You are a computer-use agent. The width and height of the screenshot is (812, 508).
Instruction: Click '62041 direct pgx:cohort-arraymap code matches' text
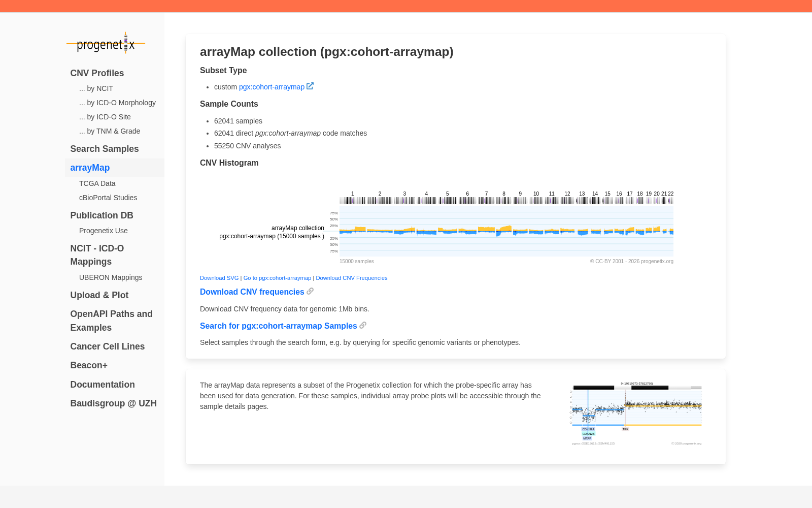[290, 133]
